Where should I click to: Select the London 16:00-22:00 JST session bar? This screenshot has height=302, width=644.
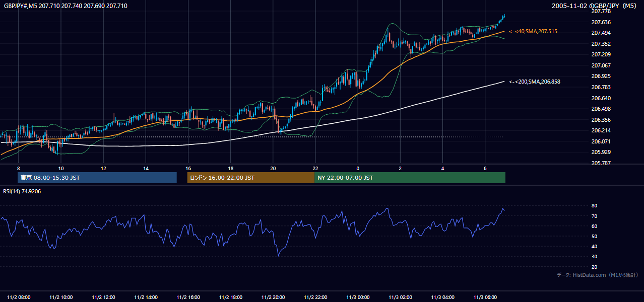pyautogui.click(x=250, y=178)
